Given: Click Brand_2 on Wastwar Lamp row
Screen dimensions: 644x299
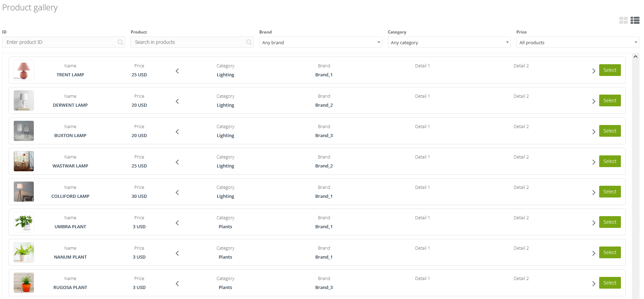Looking at the screenshot, I should coord(324,166).
